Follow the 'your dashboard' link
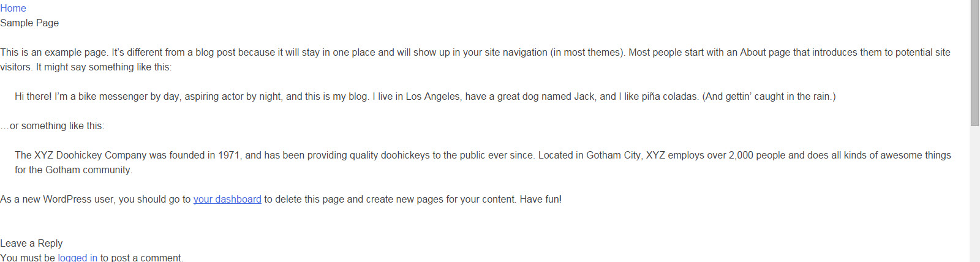This screenshot has width=980, height=262. (227, 199)
